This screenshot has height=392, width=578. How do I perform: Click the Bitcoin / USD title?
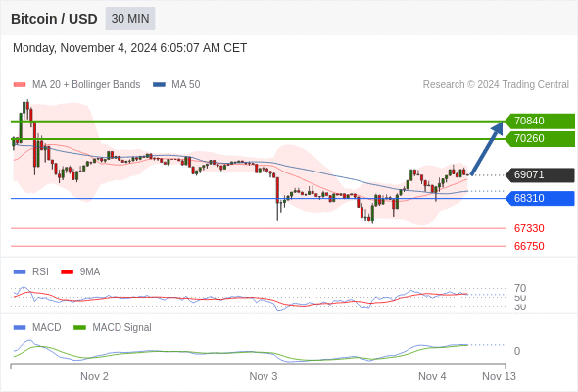(x=54, y=19)
